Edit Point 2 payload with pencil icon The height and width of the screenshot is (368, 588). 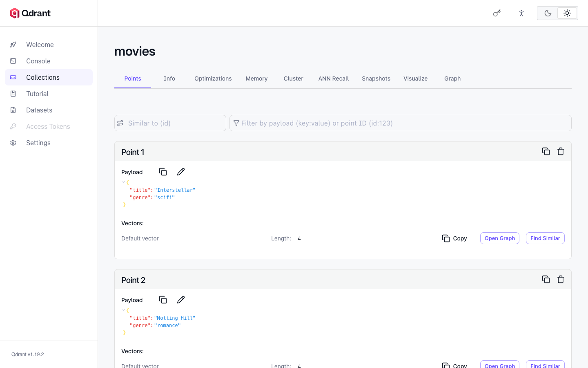[181, 300]
